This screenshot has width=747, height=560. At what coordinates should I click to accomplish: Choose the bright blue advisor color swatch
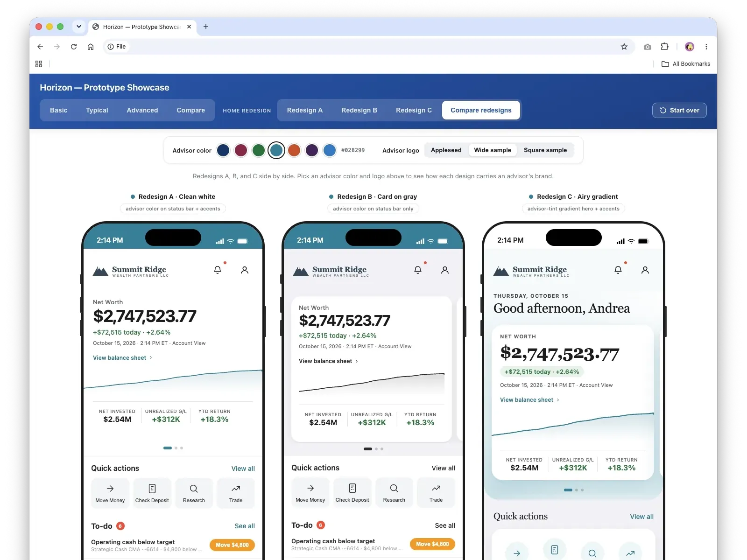[x=330, y=150]
